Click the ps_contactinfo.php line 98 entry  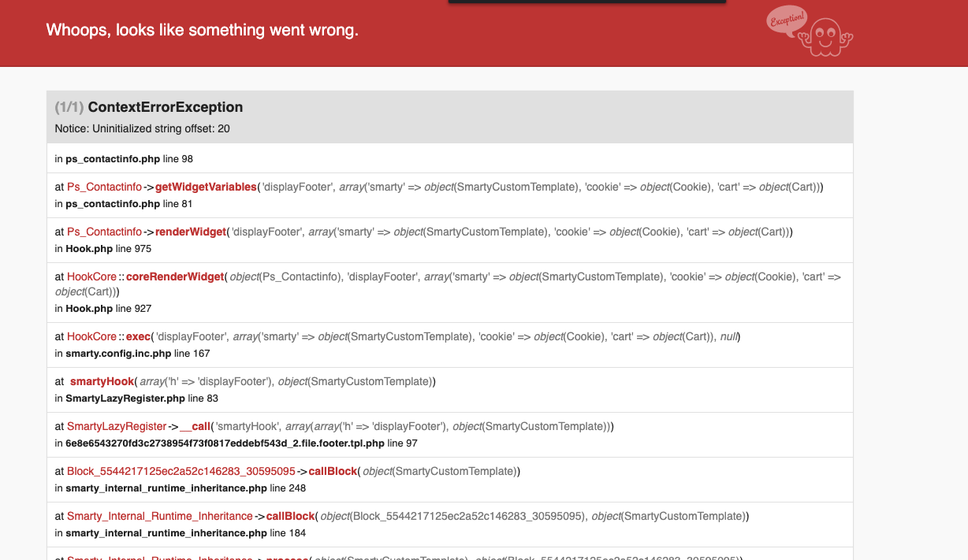pos(124,159)
